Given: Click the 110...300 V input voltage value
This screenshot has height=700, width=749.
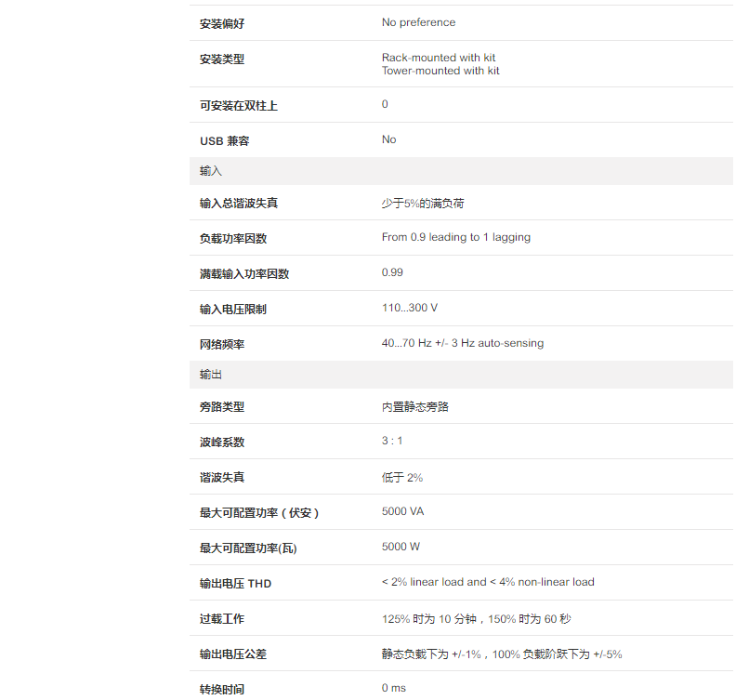Looking at the screenshot, I should [410, 308].
